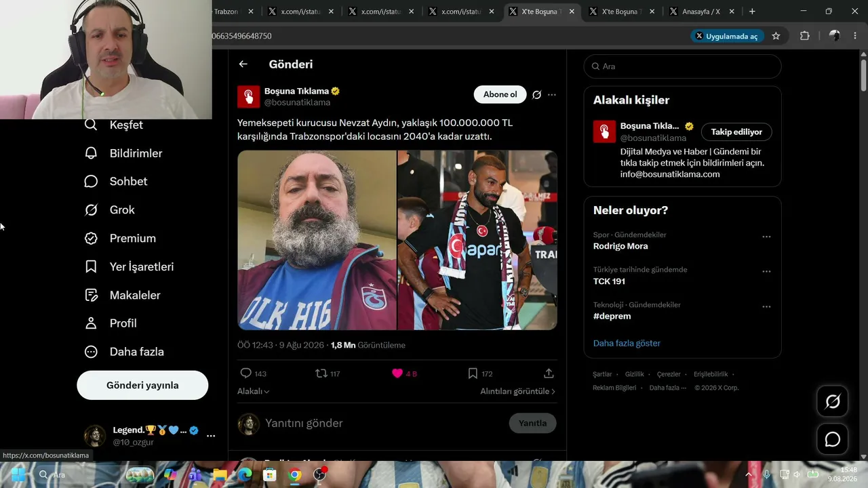
Task: Open Makaleler in the sidebar
Action: (122, 296)
